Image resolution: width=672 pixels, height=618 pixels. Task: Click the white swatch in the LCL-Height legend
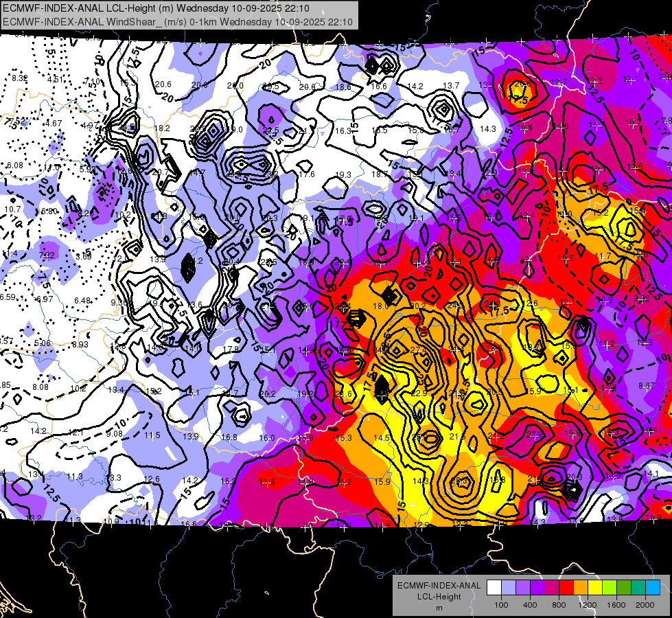[x=494, y=588]
